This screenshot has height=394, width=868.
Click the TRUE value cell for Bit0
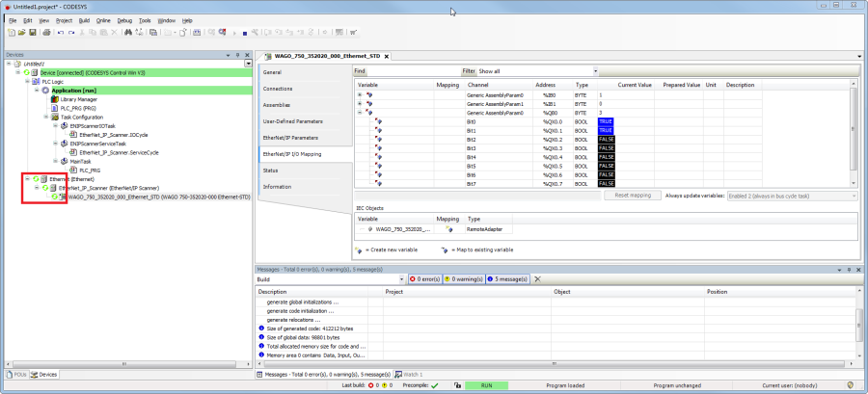(x=606, y=121)
